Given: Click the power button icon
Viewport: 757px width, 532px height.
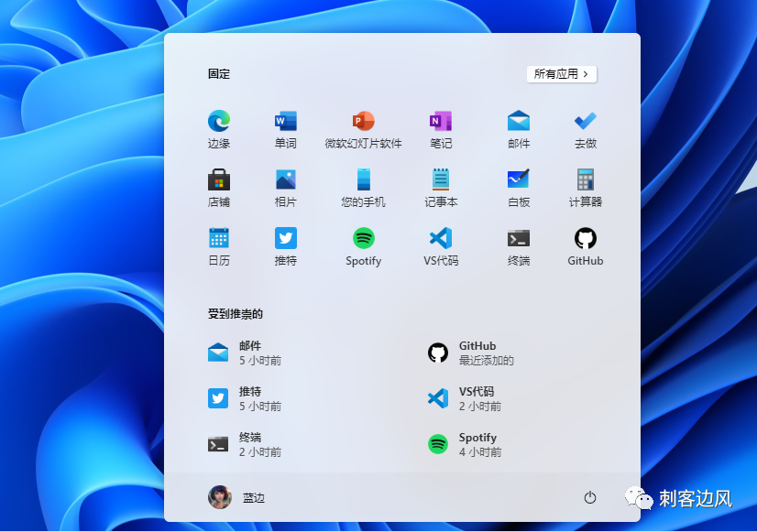Looking at the screenshot, I should pos(589,497).
